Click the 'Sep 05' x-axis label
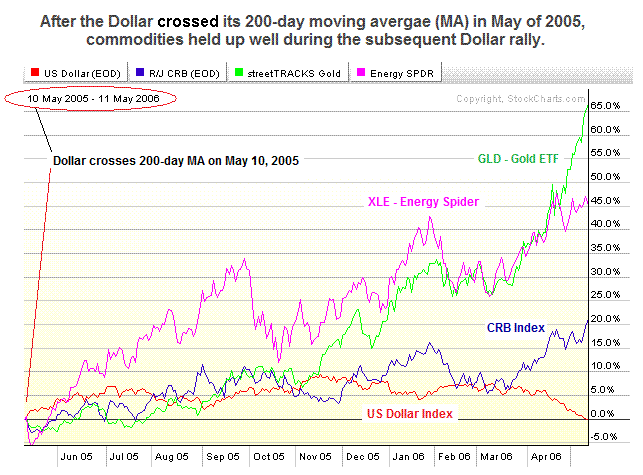The image size is (643, 475). pyautogui.click(x=223, y=457)
